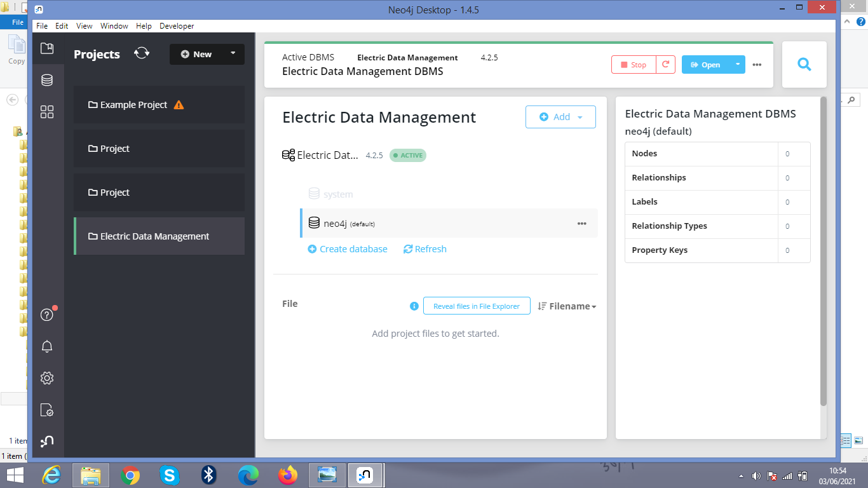Open Internet Explorer in taskbar

pos(51,475)
